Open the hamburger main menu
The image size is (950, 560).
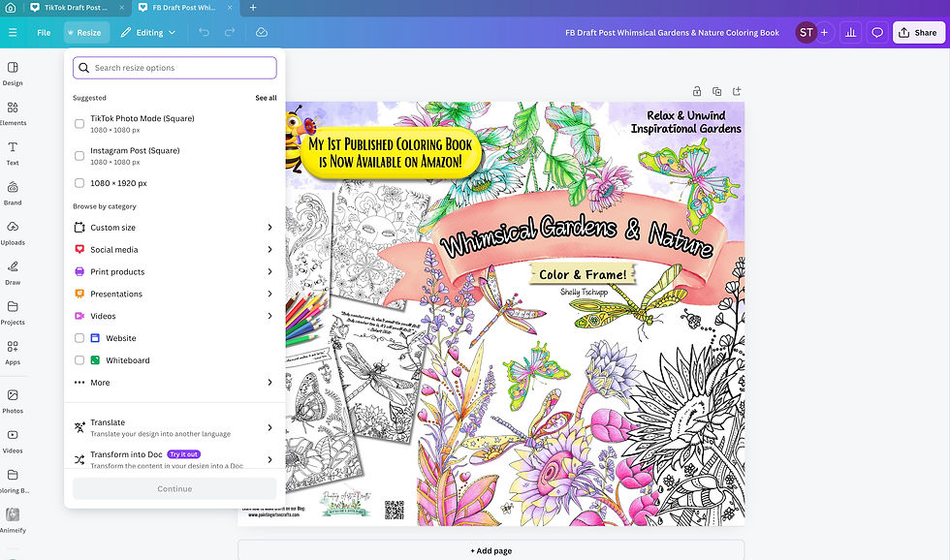[13, 33]
